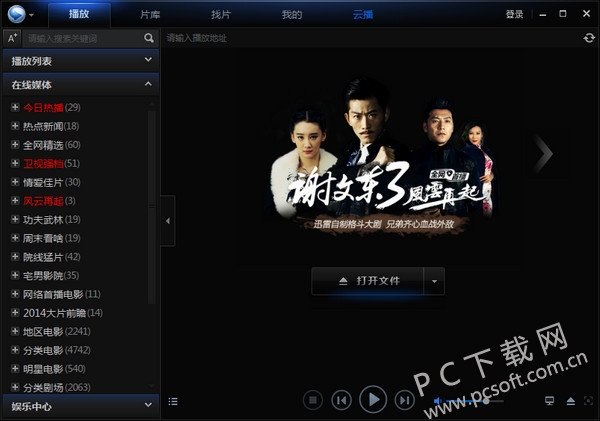The image size is (600, 421).
Task: Click the 打开文件 button
Action: tap(368, 281)
